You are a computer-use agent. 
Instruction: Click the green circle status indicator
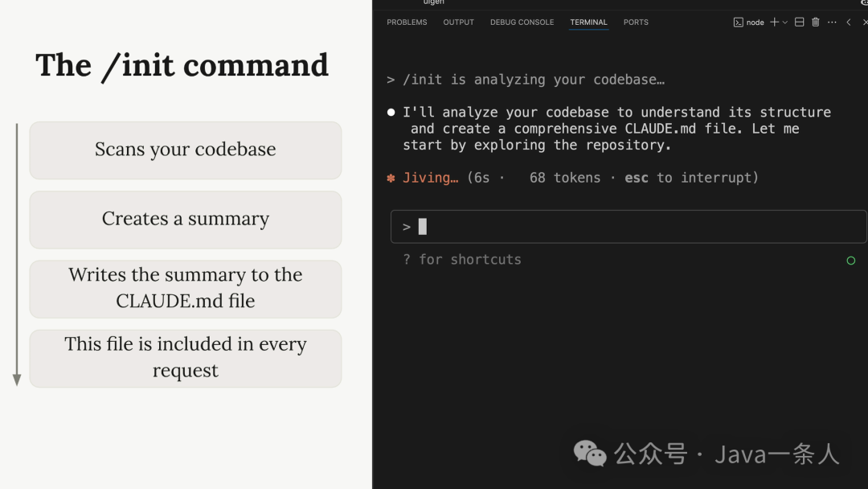(x=851, y=261)
